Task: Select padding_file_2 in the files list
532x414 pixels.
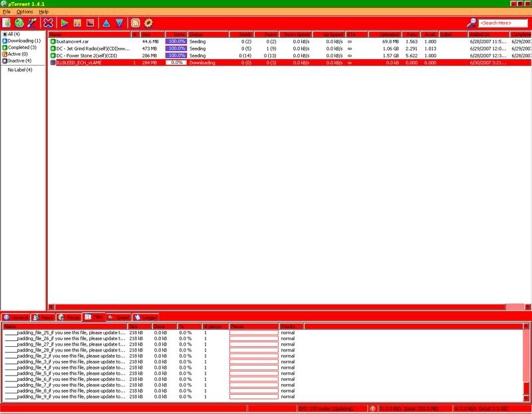Action: pos(65,356)
